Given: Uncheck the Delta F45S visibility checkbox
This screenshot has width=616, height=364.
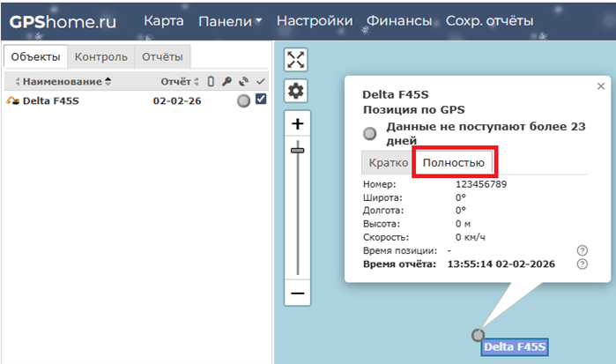Looking at the screenshot, I should tap(260, 100).
